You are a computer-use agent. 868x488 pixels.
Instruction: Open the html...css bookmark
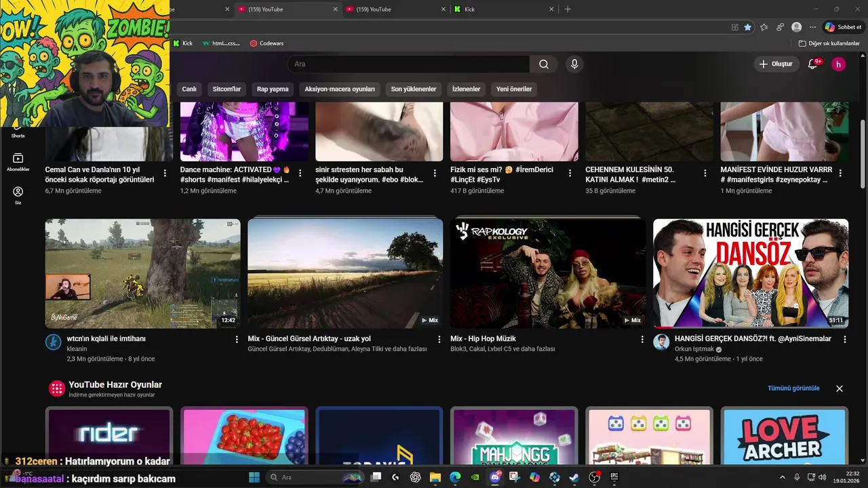(221, 43)
